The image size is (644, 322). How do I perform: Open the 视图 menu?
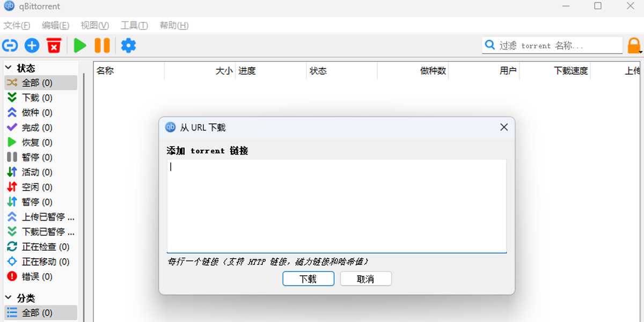(x=94, y=25)
